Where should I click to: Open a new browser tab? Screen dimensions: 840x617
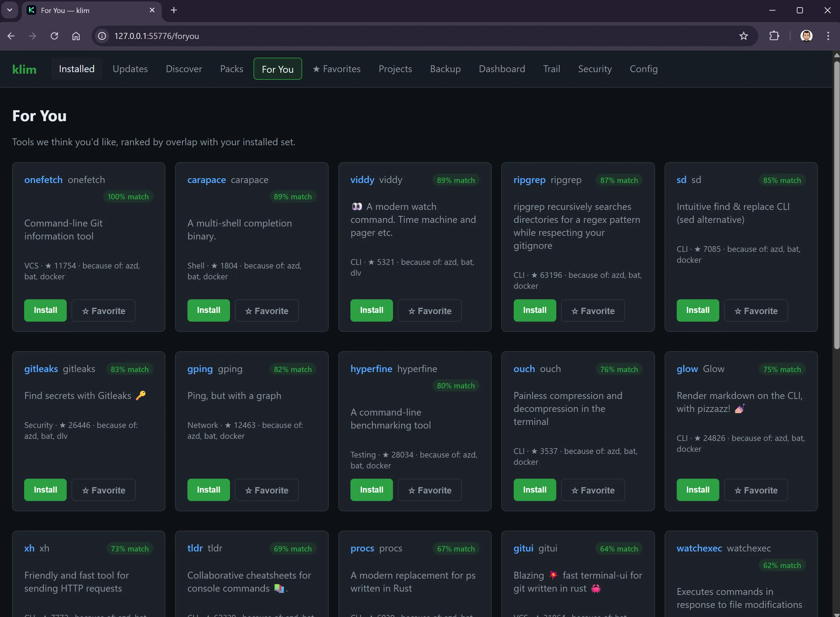pyautogui.click(x=174, y=10)
